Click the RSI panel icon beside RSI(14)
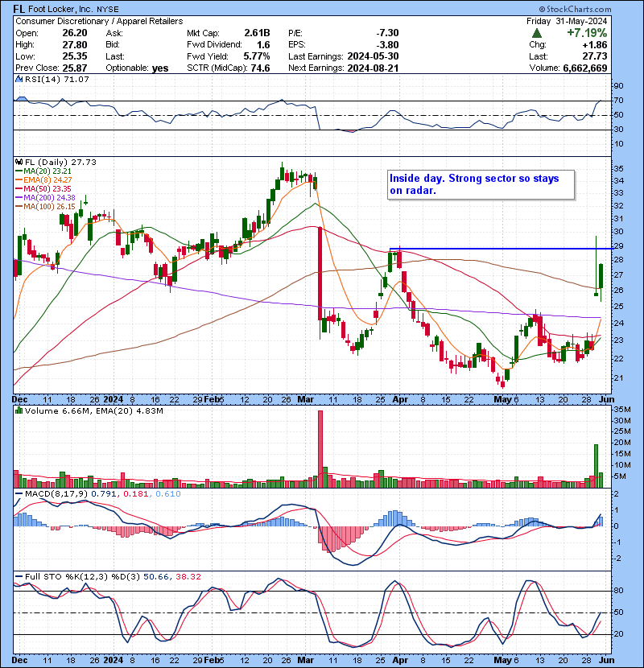Viewport: 644px width, 668px height. tap(19, 79)
